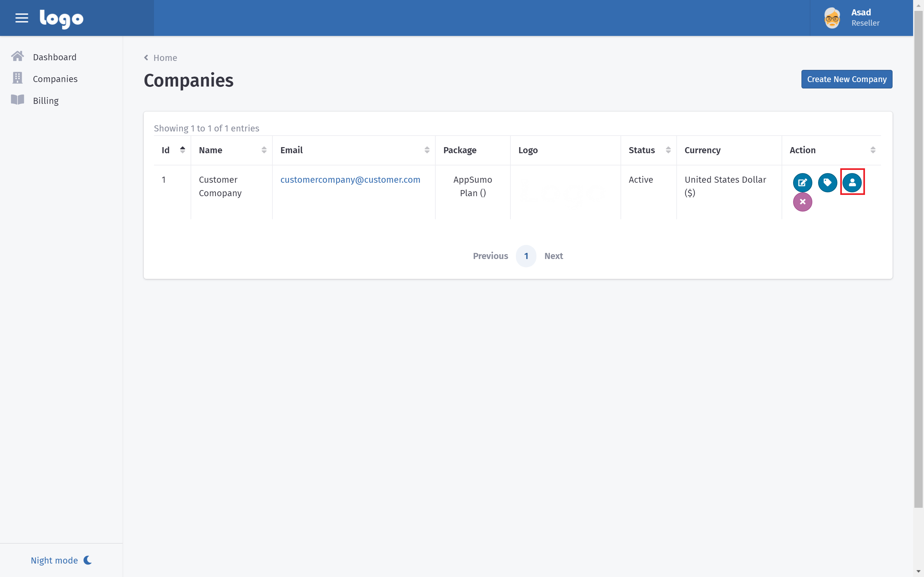Click the vertical page scrollbar
924x577 pixels.
pos(918,260)
